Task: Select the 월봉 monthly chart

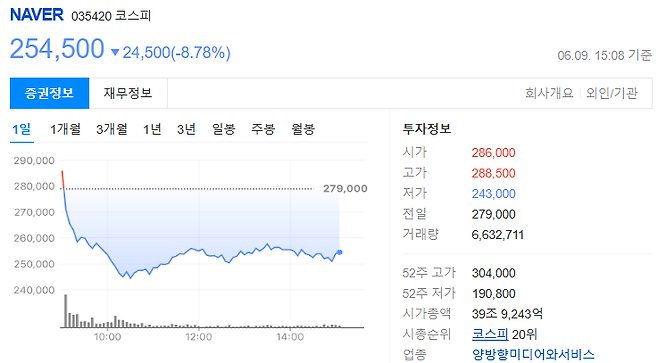Action: 303,129
